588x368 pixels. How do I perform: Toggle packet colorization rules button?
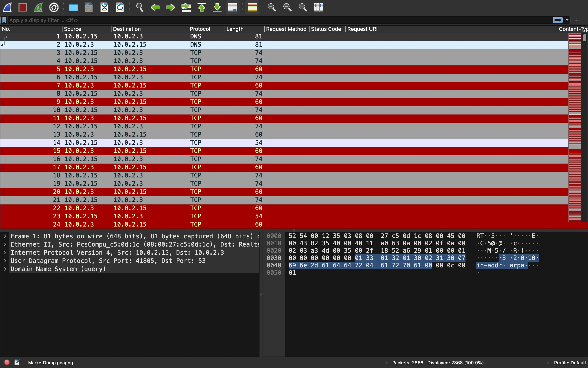[x=252, y=7]
